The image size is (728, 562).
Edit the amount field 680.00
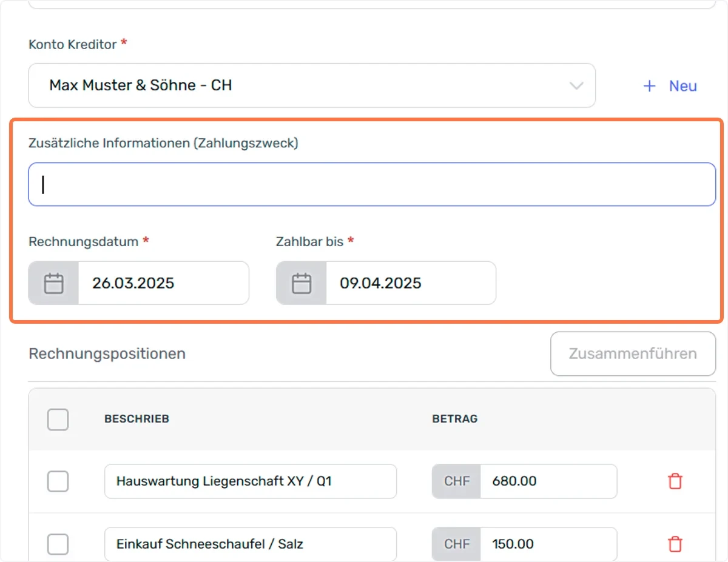click(x=548, y=481)
